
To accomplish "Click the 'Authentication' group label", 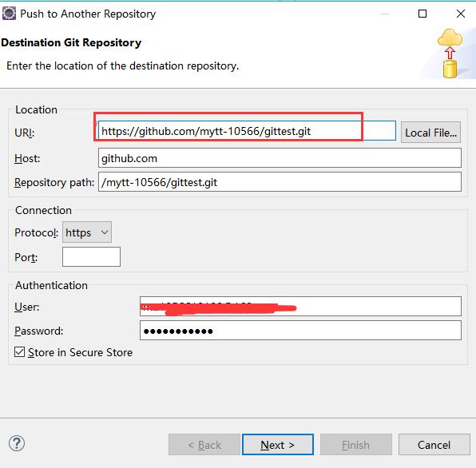I will (x=51, y=285).
